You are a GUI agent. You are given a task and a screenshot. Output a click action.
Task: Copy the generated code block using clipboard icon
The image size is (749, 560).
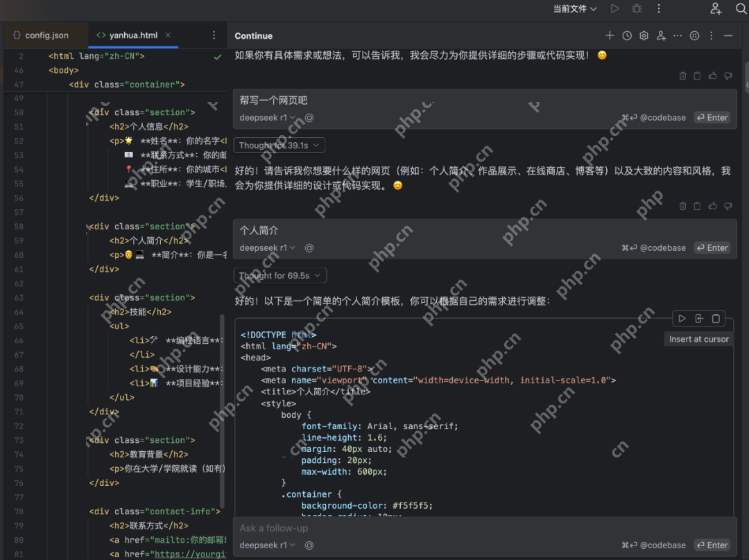pyautogui.click(x=716, y=319)
